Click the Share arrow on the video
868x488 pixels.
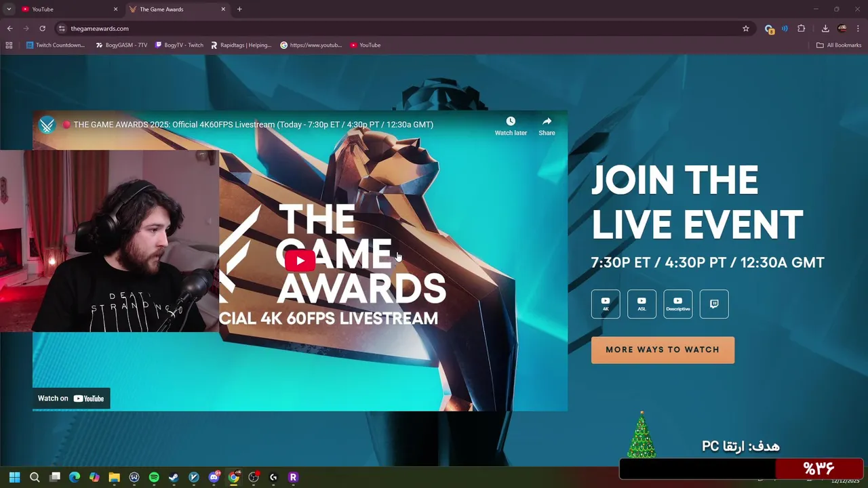point(547,121)
